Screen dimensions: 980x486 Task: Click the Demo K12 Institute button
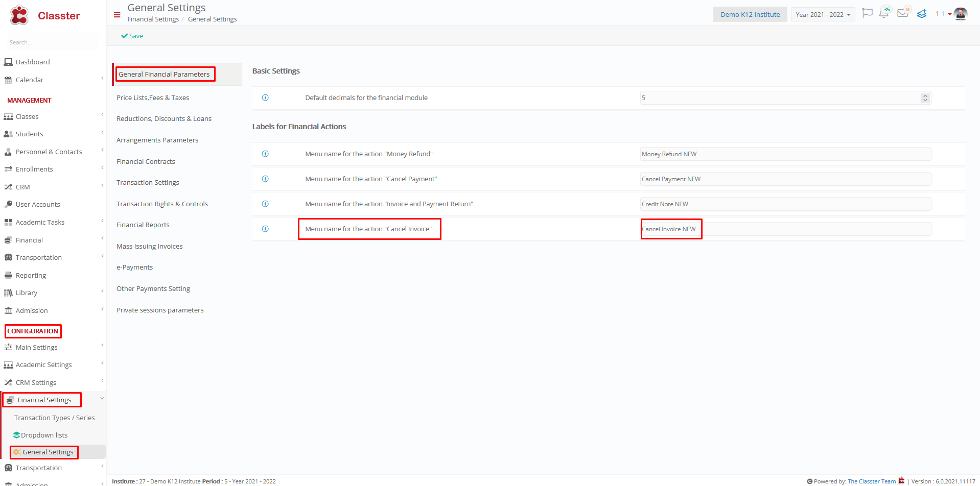pos(750,14)
